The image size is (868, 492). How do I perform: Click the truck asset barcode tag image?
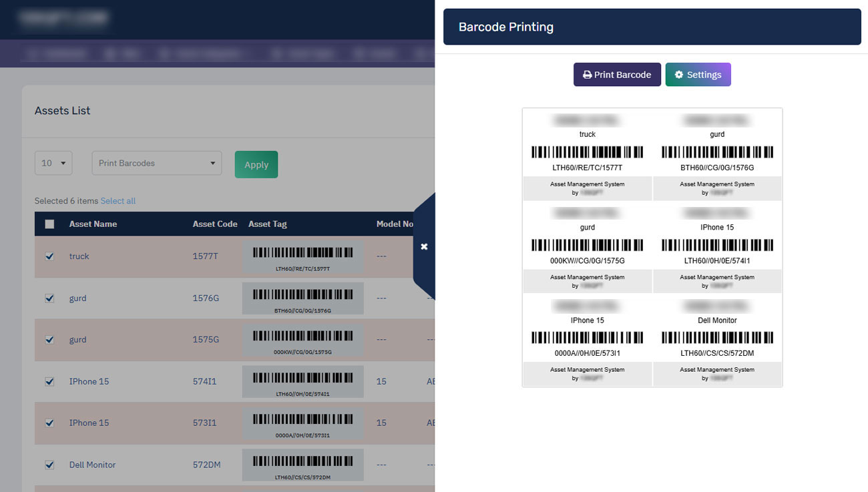[x=303, y=257]
